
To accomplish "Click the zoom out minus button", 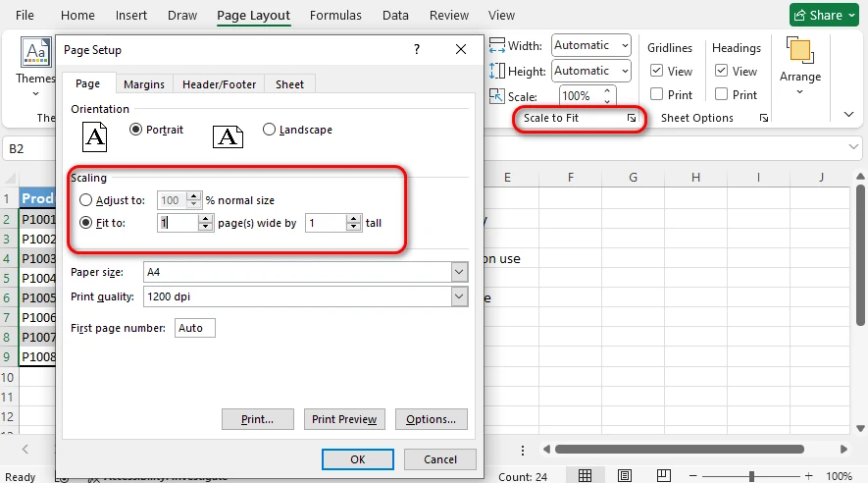I will [x=692, y=476].
